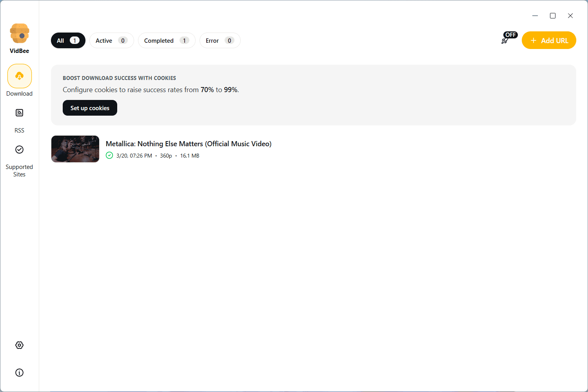Screen dimensions: 588x392
Task: Switch to the Active filter tab
Action: click(112, 40)
